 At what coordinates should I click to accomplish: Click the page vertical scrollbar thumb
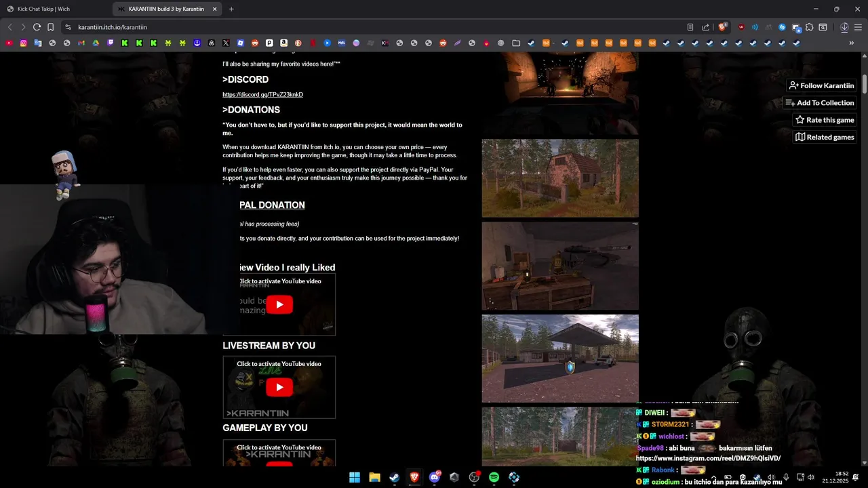(865, 84)
